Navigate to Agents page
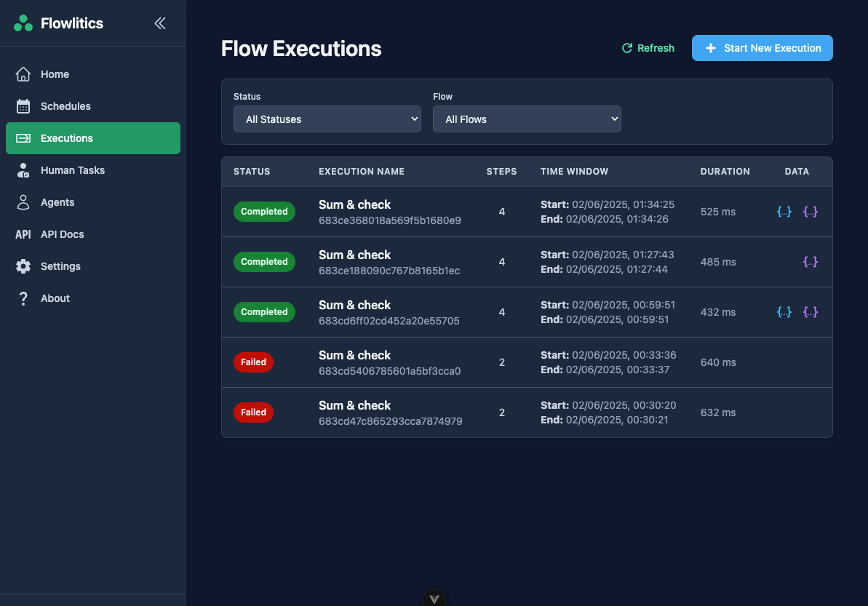 [x=93, y=202]
